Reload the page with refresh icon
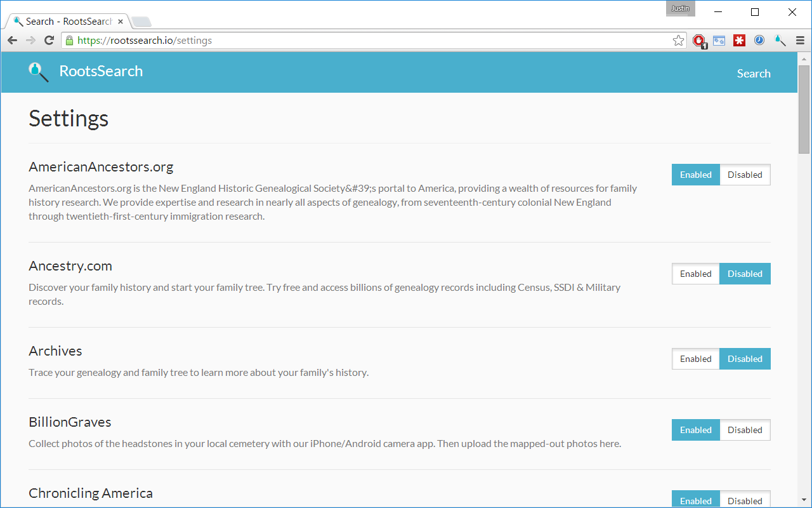This screenshot has width=812, height=508. (x=49, y=41)
